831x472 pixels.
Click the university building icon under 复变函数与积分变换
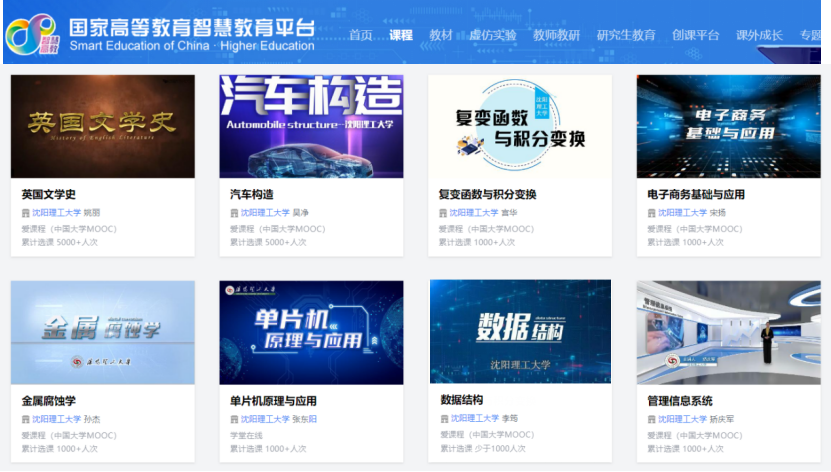pyautogui.click(x=443, y=213)
